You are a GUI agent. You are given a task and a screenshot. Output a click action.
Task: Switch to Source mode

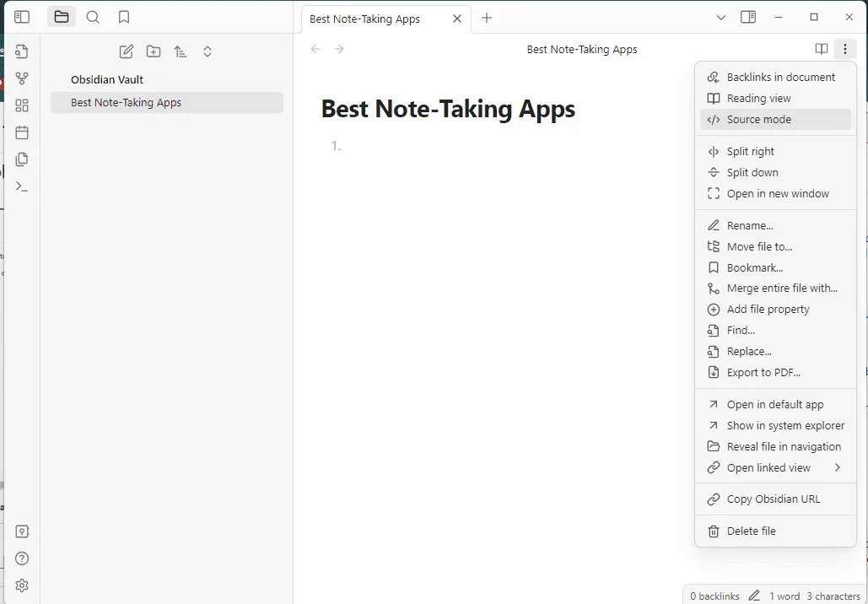click(x=775, y=120)
